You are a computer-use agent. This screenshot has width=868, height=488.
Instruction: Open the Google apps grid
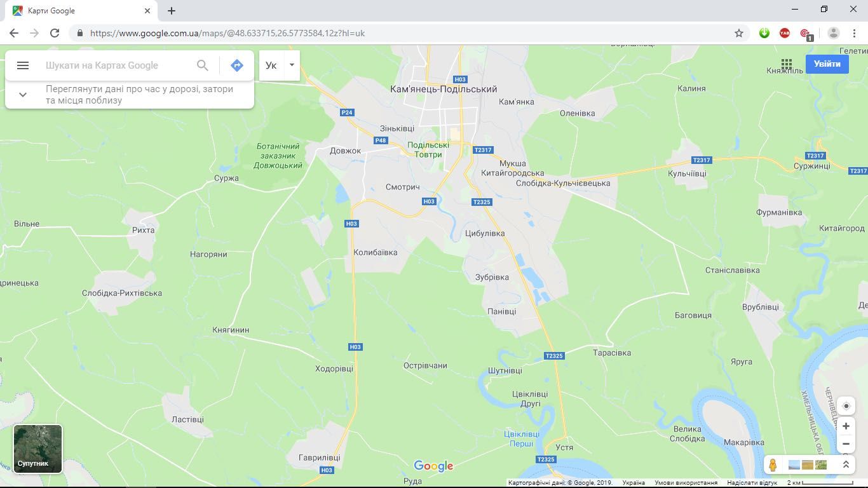787,64
